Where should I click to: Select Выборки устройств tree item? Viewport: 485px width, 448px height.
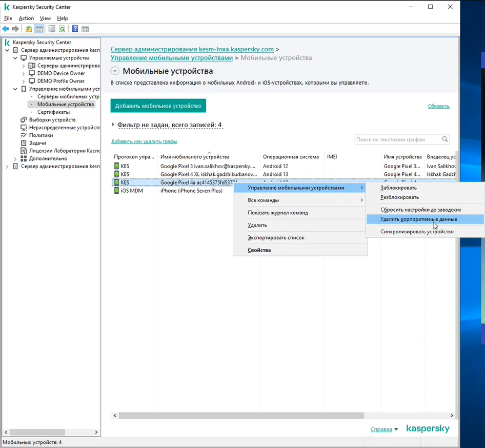52,120
